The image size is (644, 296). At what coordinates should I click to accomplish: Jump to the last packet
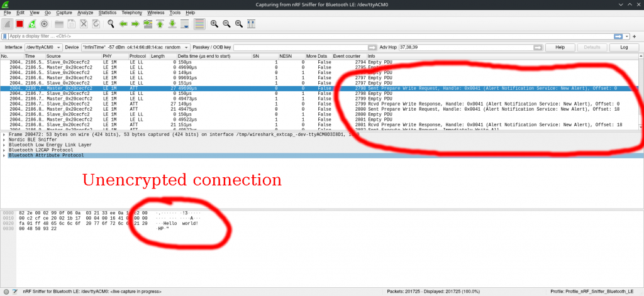click(173, 24)
